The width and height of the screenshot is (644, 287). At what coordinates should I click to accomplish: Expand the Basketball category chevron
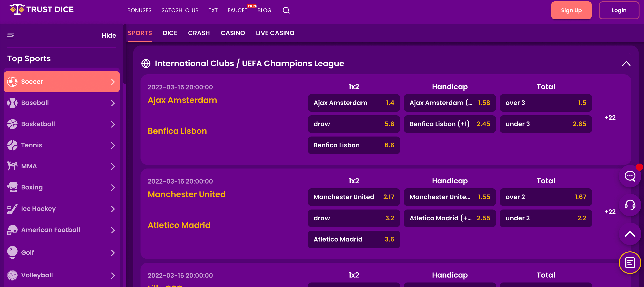click(113, 124)
